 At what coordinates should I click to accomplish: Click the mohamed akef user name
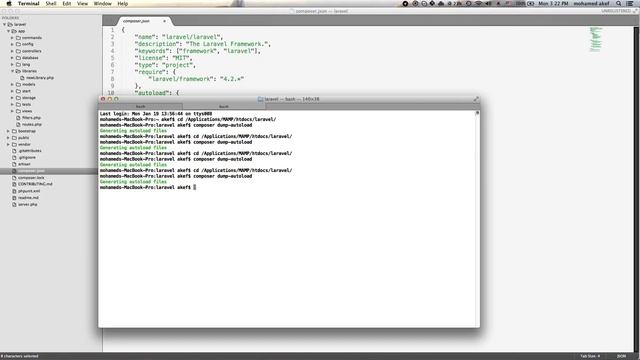coord(591,4)
